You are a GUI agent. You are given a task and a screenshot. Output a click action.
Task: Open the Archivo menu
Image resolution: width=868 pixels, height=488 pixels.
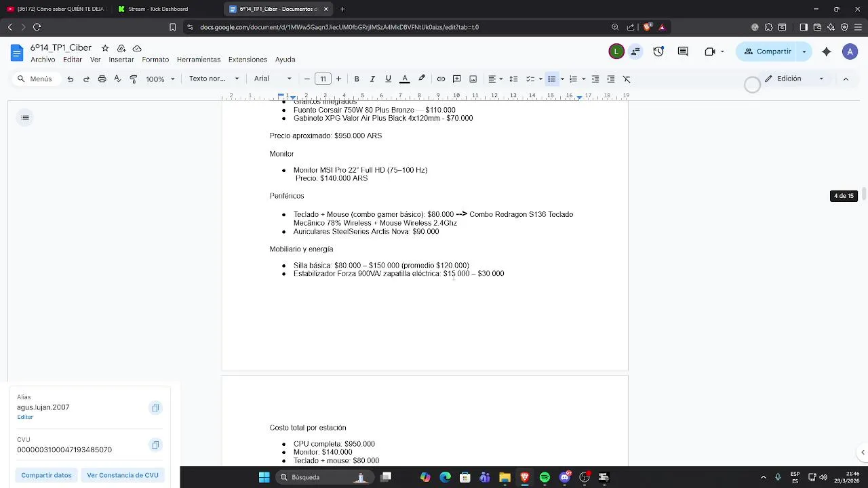(x=43, y=60)
